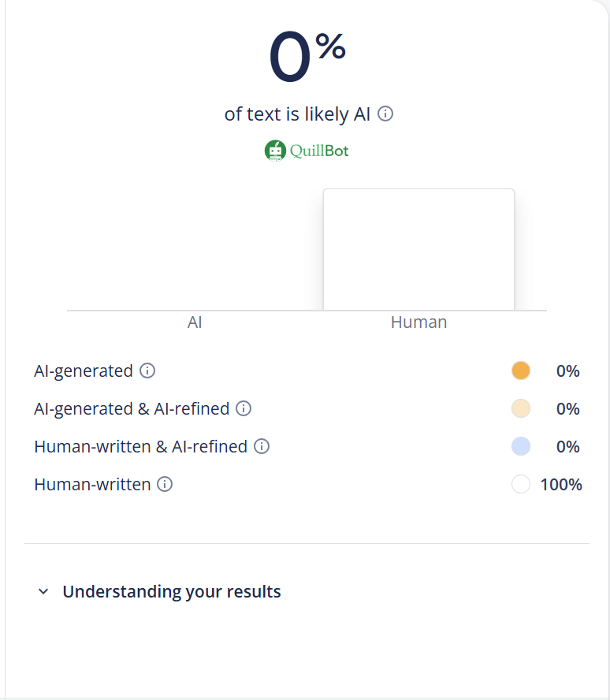The image size is (610, 700).
Task: Click the 100% Human-written value
Action: [x=561, y=484]
